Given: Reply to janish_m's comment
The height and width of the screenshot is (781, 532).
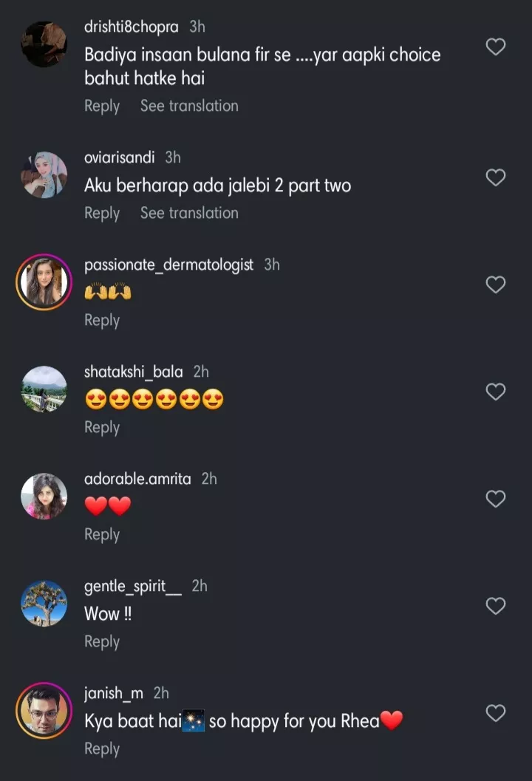Looking at the screenshot, I should click(102, 748).
